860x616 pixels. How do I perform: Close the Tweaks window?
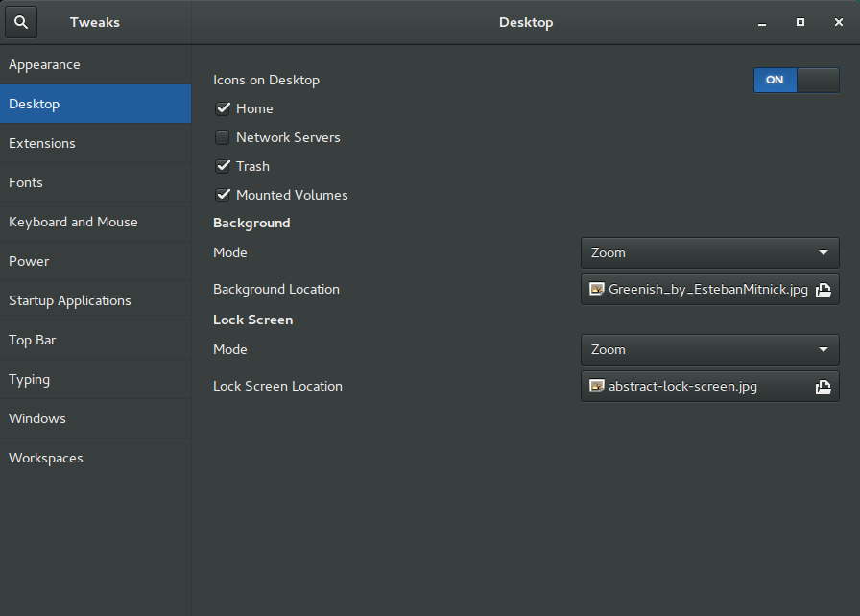pos(839,22)
